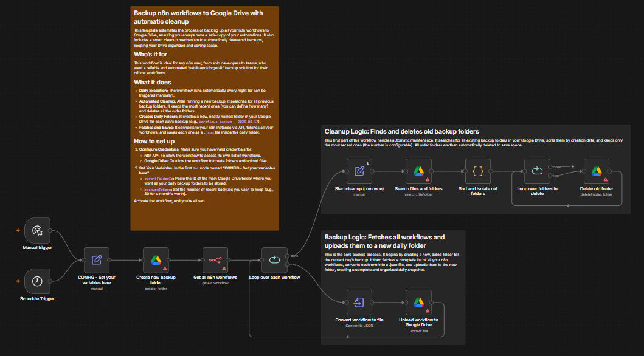
Task: Click the 'getAll: workflow' subtitle text
Action: 215,284
